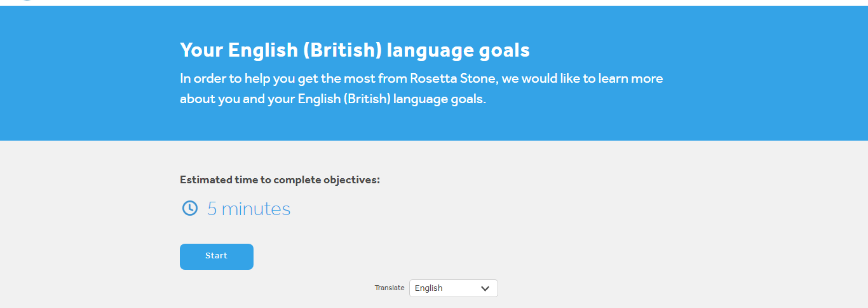The image size is (868, 308).
Task: Click the 'Your English (British) language goals' heading
Action: click(x=355, y=50)
